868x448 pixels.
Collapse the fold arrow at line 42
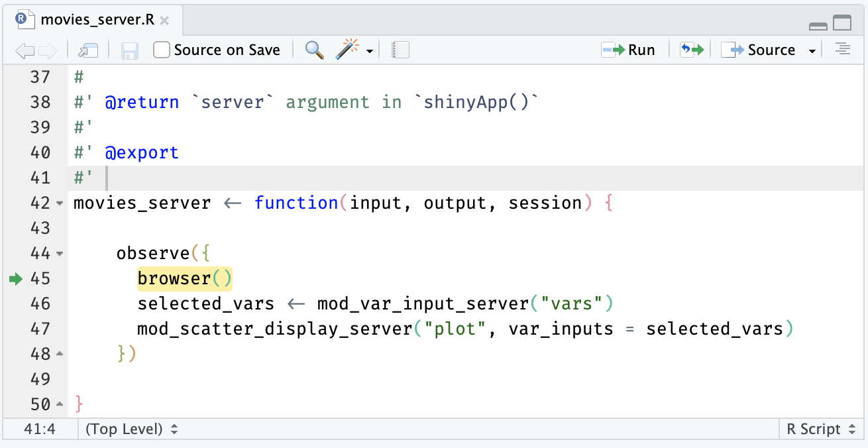point(60,203)
